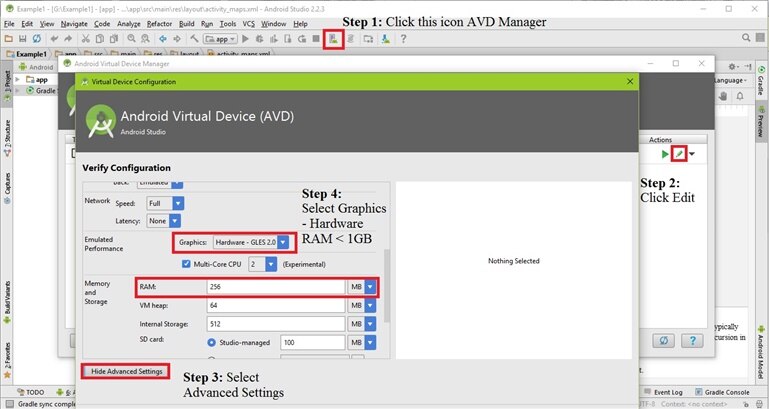Click the Find magnifier icon in toolbar

click(x=131, y=39)
